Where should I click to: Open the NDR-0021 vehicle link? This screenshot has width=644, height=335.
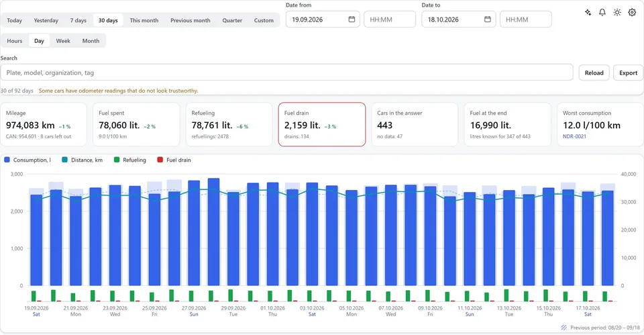(x=574, y=136)
